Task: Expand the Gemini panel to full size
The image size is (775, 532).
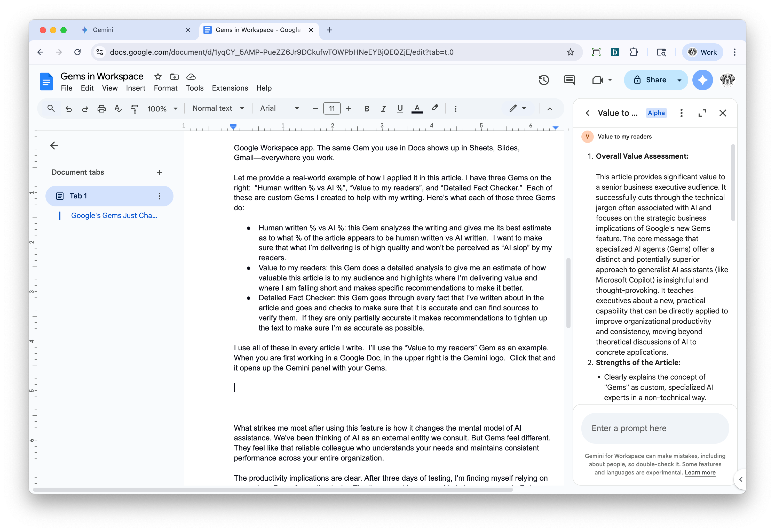Action: tap(702, 113)
